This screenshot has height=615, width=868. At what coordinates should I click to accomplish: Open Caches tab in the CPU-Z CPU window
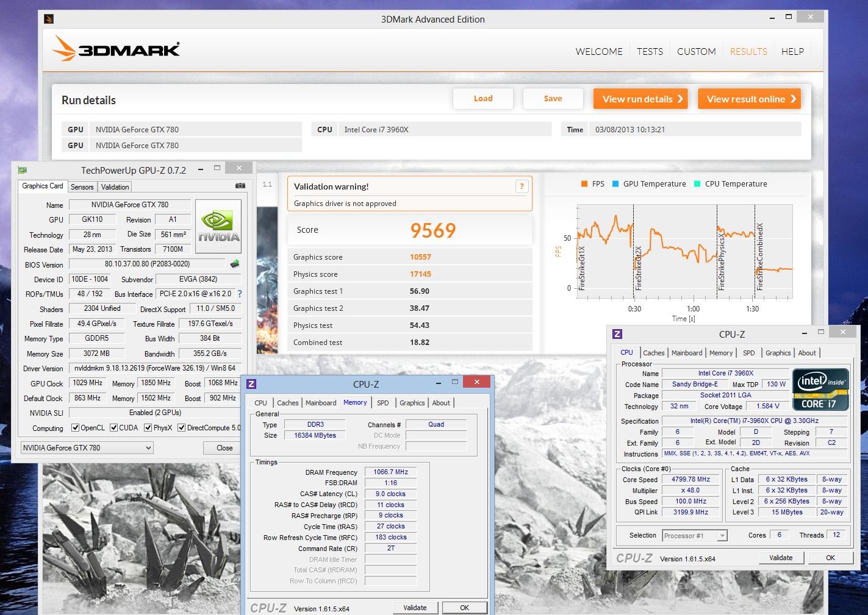coord(653,353)
